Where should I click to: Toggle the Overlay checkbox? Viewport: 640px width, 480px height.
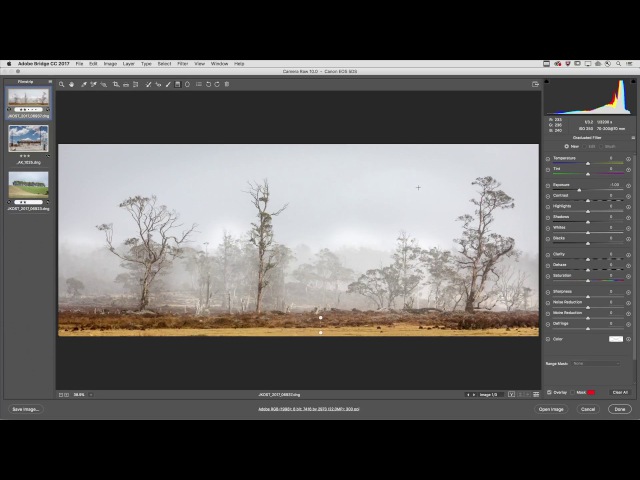549,392
